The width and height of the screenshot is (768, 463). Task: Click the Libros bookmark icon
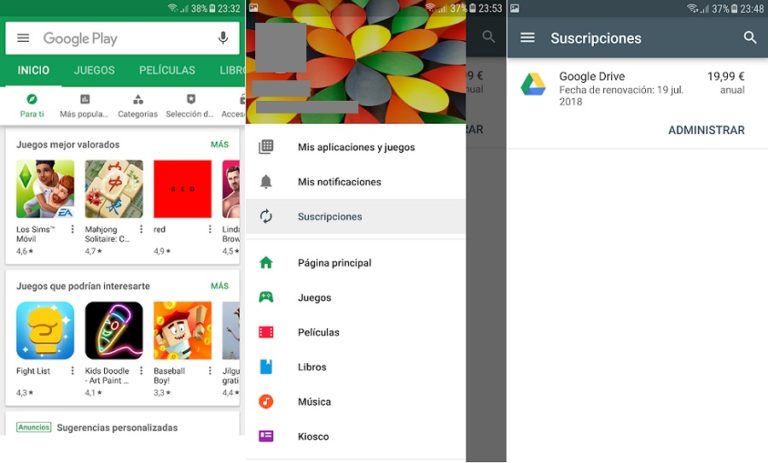coord(266,366)
